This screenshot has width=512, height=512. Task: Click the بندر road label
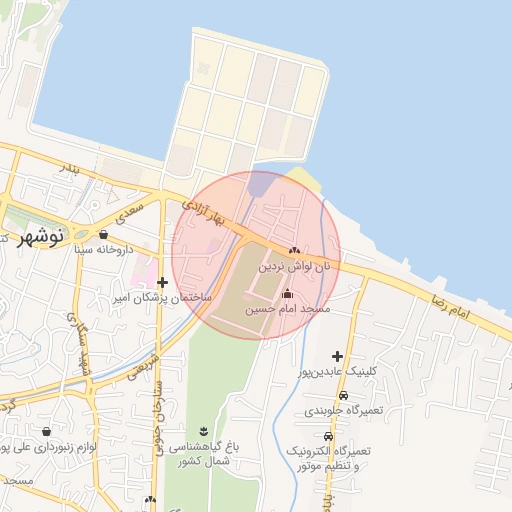click(x=70, y=169)
